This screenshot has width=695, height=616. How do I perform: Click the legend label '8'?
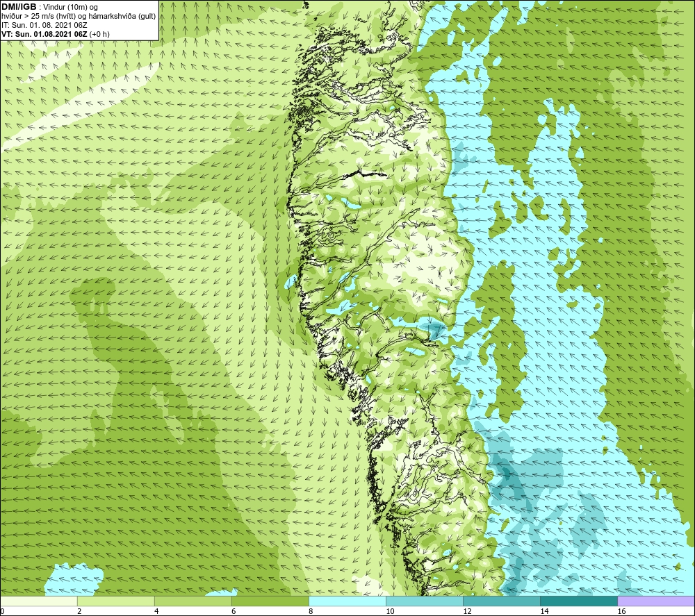[x=311, y=611]
